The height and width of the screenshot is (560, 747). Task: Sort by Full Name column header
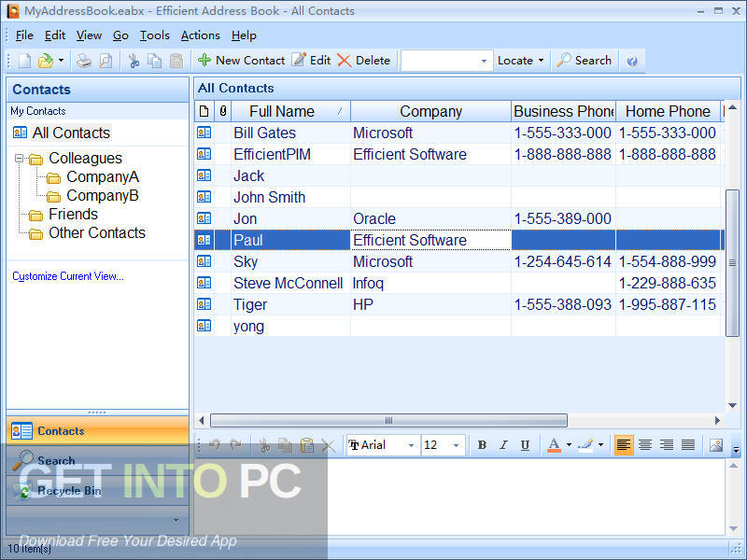(x=290, y=111)
